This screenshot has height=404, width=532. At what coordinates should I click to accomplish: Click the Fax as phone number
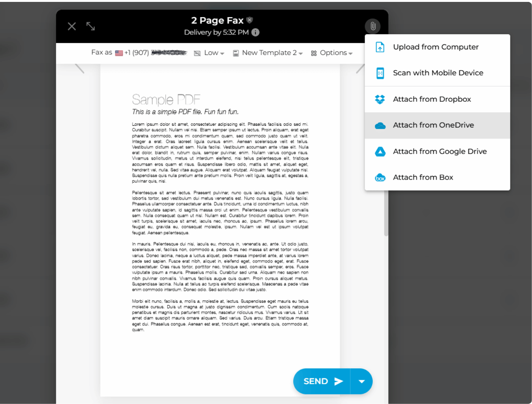pyautogui.click(x=156, y=52)
